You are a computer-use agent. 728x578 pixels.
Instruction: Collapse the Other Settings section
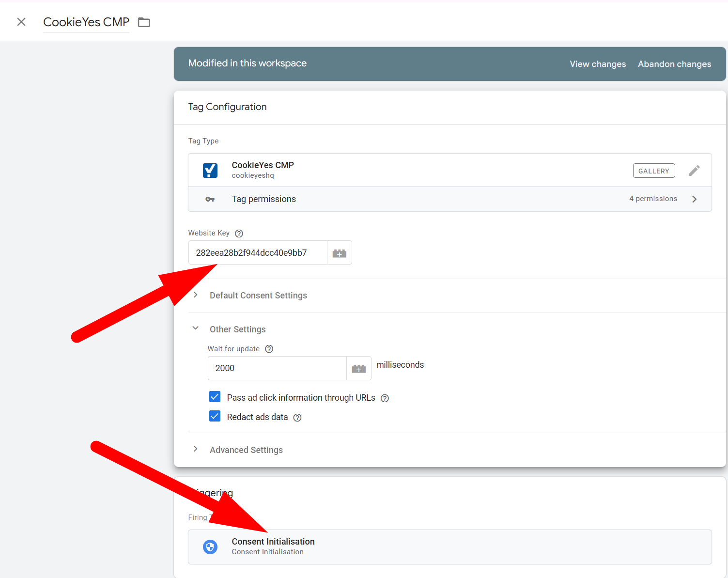[x=196, y=328]
